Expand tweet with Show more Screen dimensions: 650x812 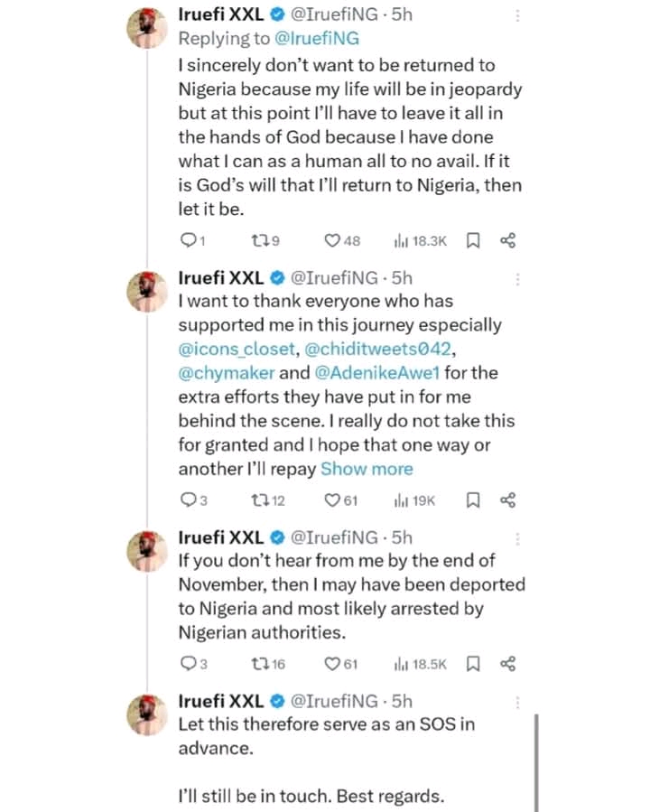pos(367,469)
